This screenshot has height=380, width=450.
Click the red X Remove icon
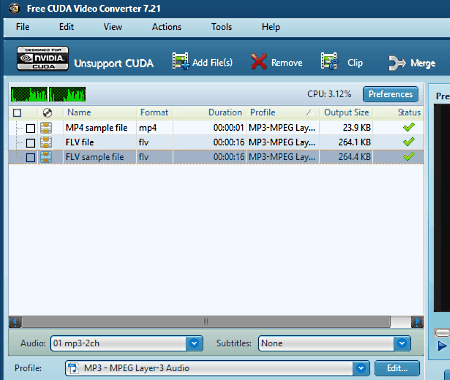259,62
